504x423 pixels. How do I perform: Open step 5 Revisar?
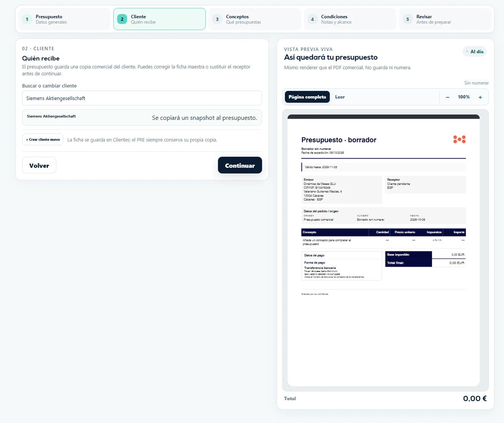445,19
